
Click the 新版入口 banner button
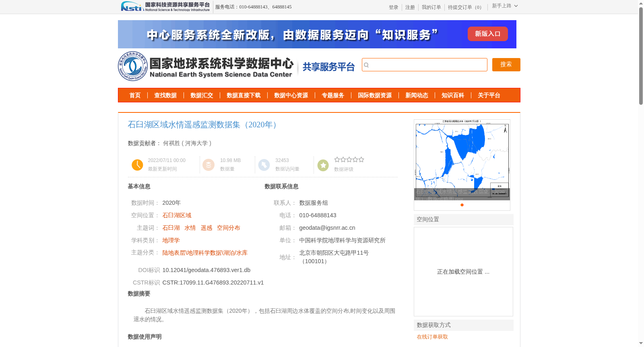(487, 34)
